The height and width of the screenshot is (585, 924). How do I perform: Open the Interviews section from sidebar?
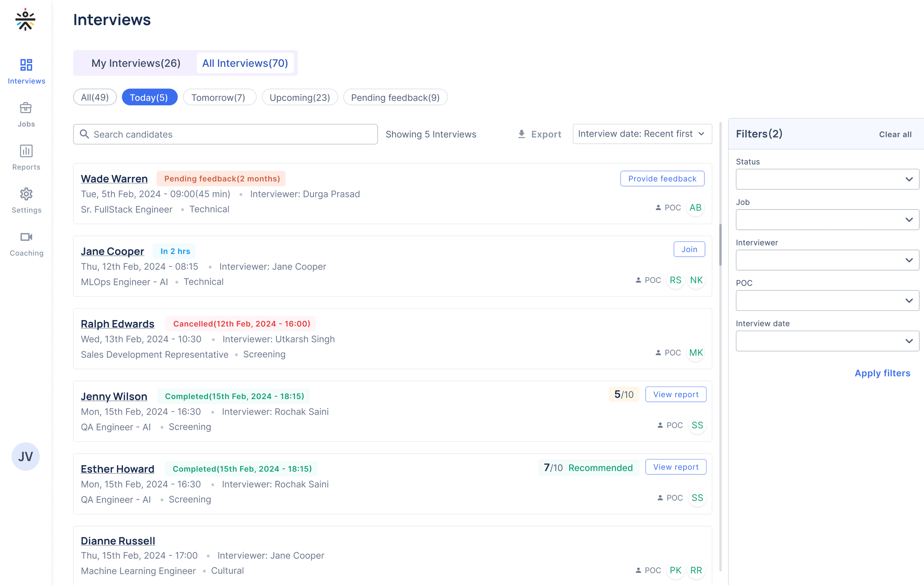(x=26, y=71)
